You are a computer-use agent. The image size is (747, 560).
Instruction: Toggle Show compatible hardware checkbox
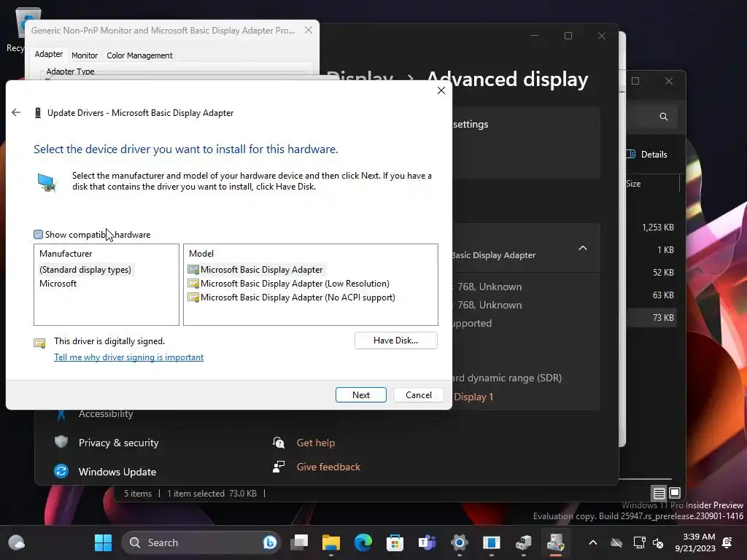[x=38, y=234]
